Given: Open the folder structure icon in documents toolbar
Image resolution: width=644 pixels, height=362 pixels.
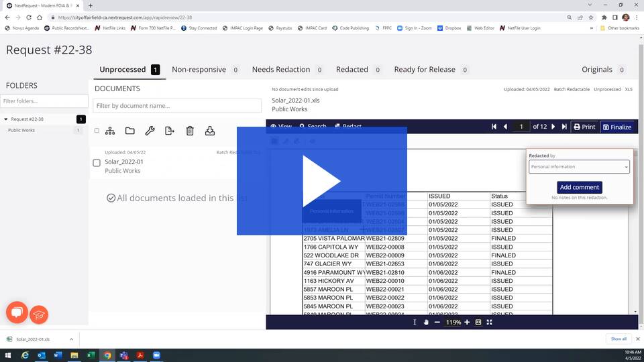Looking at the screenshot, I should coord(109,131).
